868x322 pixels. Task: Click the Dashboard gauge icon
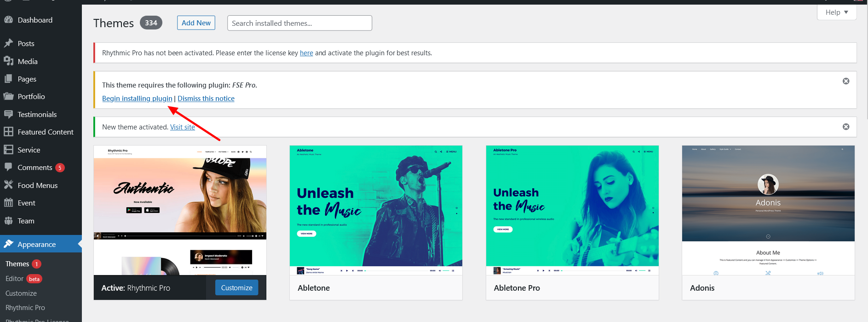click(x=8, y=20)
